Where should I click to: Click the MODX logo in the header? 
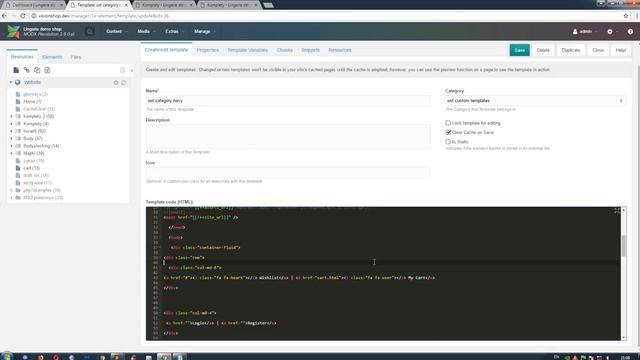pyautogui.click(x=13, y=31)
